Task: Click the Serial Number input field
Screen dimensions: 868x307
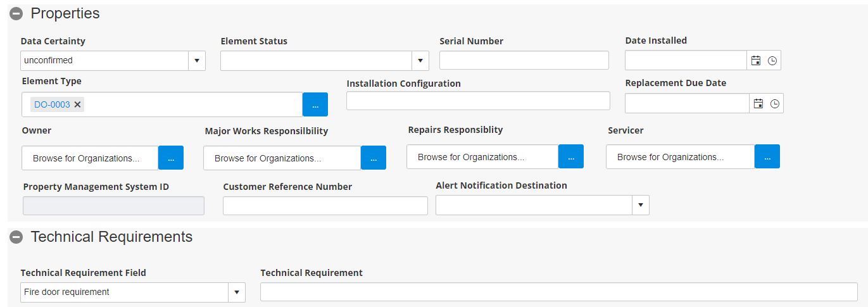Action: tap(524, 60)
